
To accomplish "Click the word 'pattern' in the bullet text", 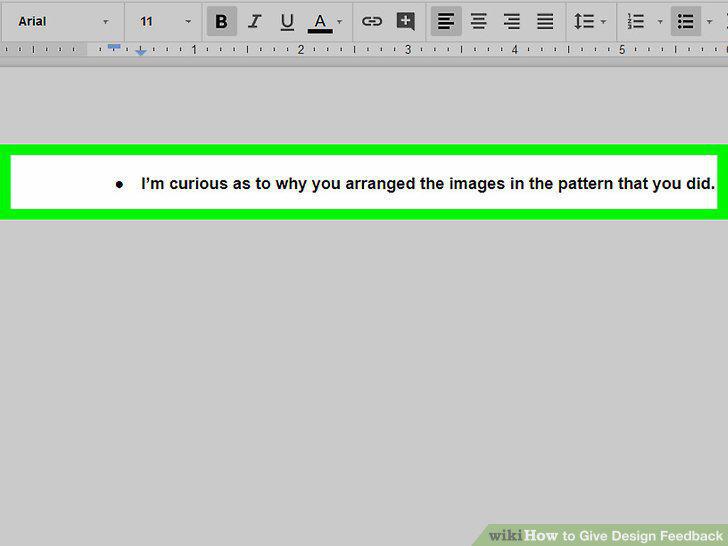I will pyautogui.click(x=585, y=184).
